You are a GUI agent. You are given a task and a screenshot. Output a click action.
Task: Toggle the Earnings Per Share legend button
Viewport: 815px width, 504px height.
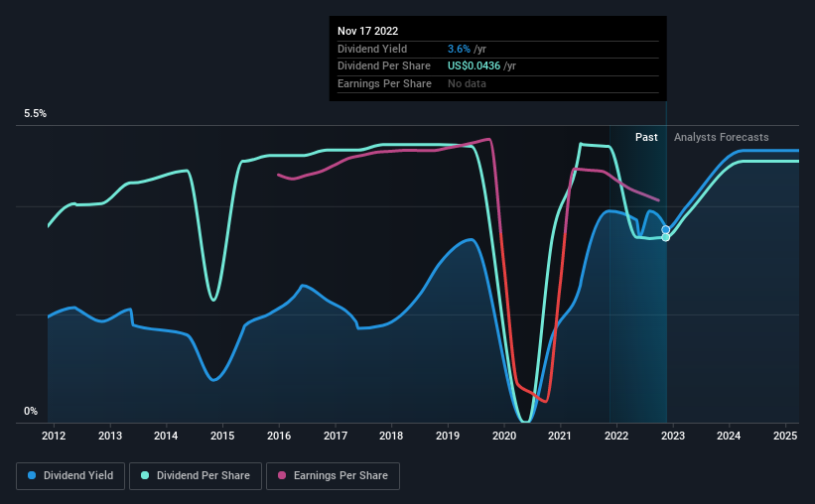[x=333, y=476]
